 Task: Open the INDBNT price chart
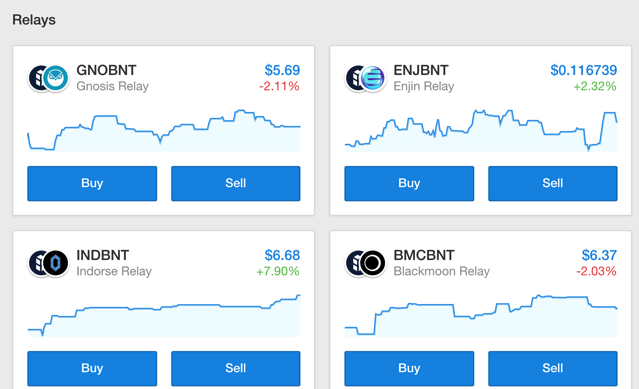coord(164,316)
